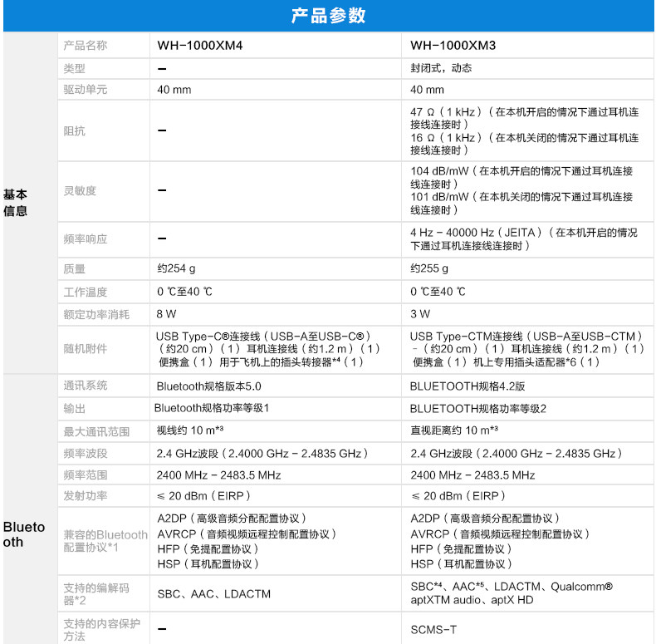Click the 驱动单元 row label

pyautogui.click(x=86, y=89)
